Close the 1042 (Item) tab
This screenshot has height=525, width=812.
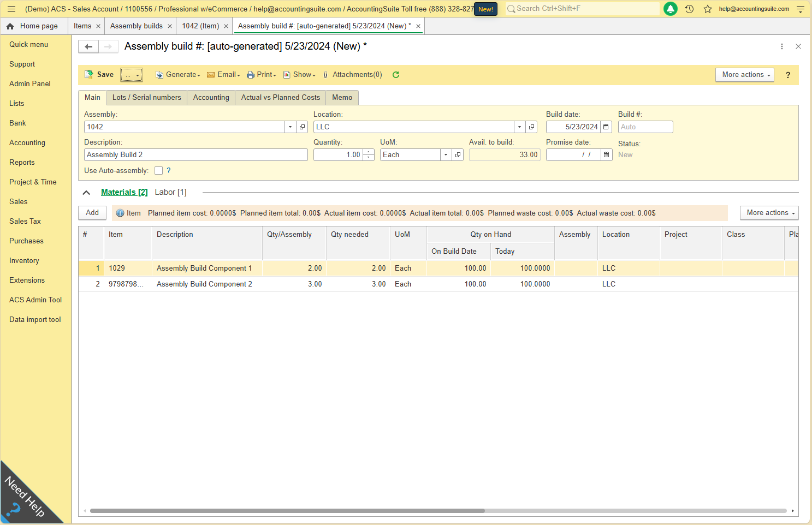(x=226, y=26)
